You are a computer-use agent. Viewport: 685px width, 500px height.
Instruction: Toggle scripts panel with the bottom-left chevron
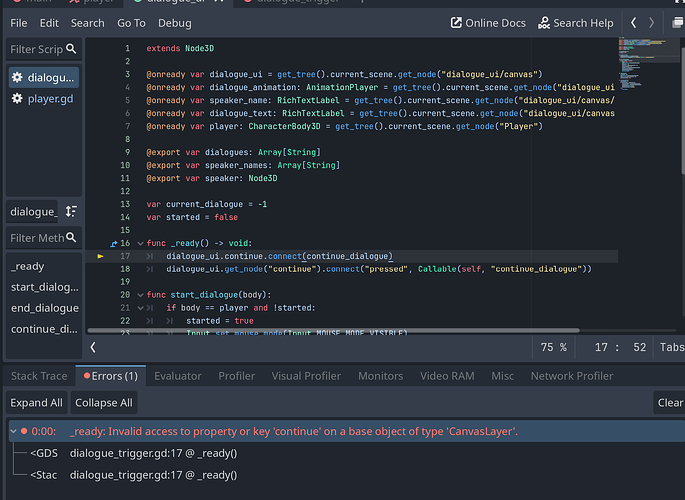pyautogui.click(x=94, y=347)
